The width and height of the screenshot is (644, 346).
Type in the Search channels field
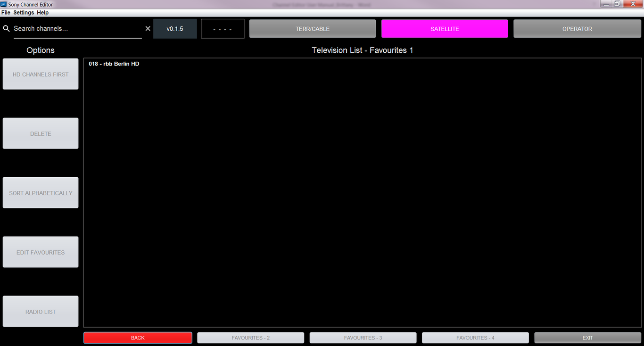(x=75, y=29)
